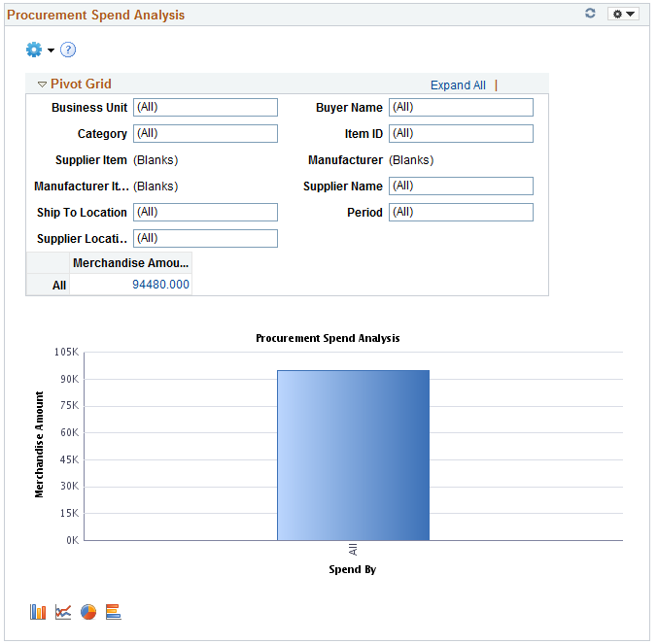
Task: Collapse the Pivot Grid section
Action: pyautogui.click(x=42, y=85)
